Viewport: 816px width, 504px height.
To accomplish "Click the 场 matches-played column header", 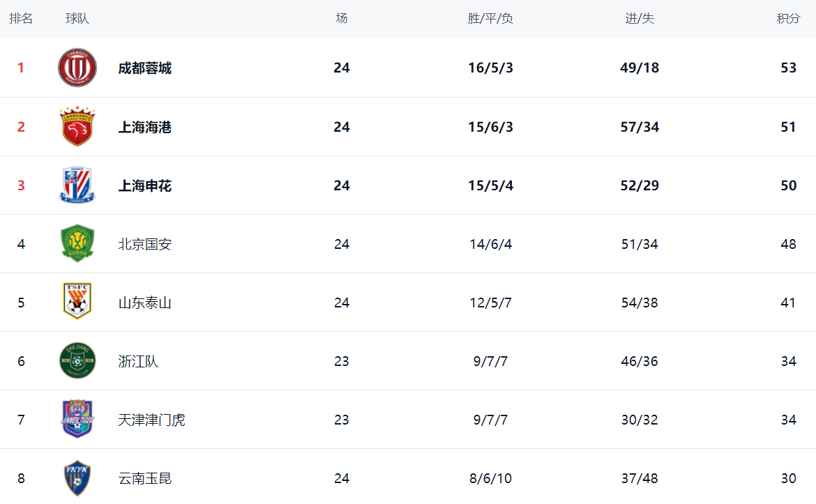I will (x=341, y=19).
